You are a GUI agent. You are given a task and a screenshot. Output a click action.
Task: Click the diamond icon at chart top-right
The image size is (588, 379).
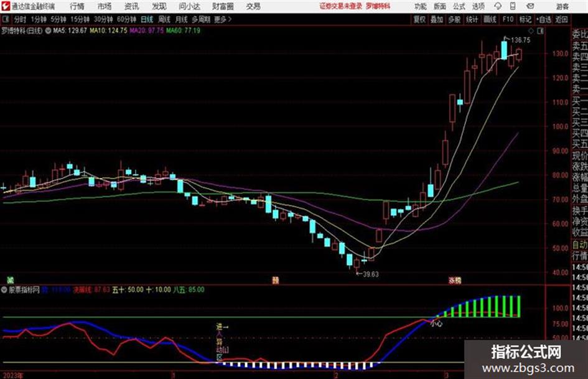pos(531,31)
